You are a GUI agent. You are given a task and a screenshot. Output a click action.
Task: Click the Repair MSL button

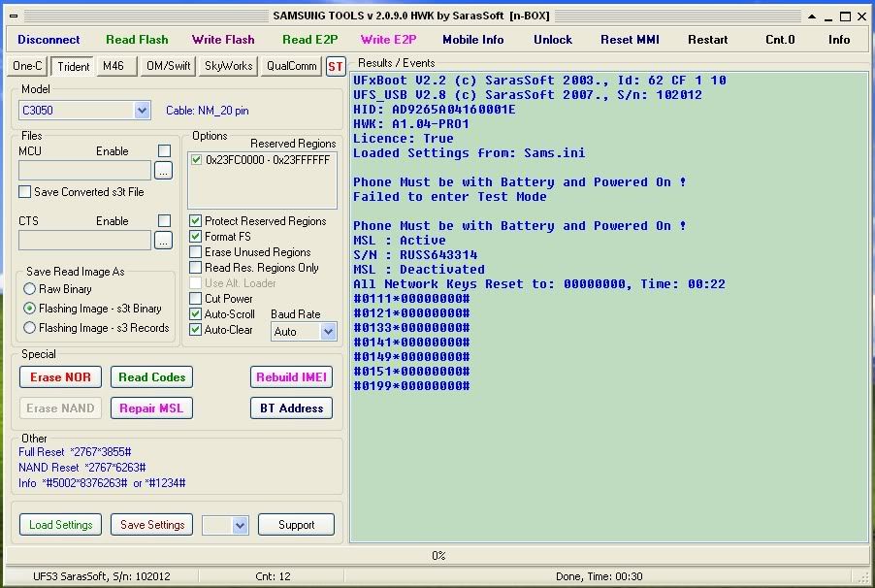click(x=151, y=408)
